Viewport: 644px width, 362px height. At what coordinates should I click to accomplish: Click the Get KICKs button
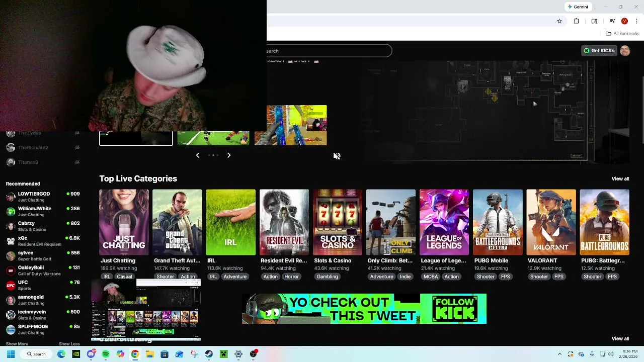pos(599,51)
